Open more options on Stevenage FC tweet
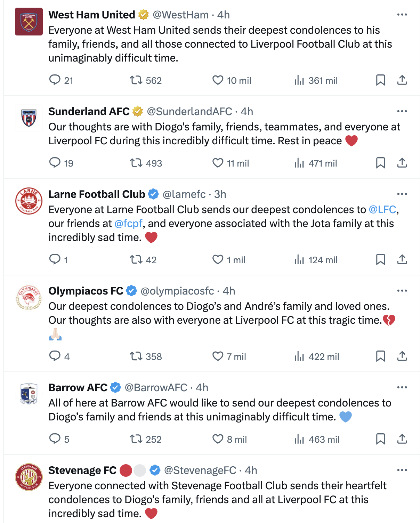This screenshot has width=420, height=523. pyautogui.click(x=402, y=470)
